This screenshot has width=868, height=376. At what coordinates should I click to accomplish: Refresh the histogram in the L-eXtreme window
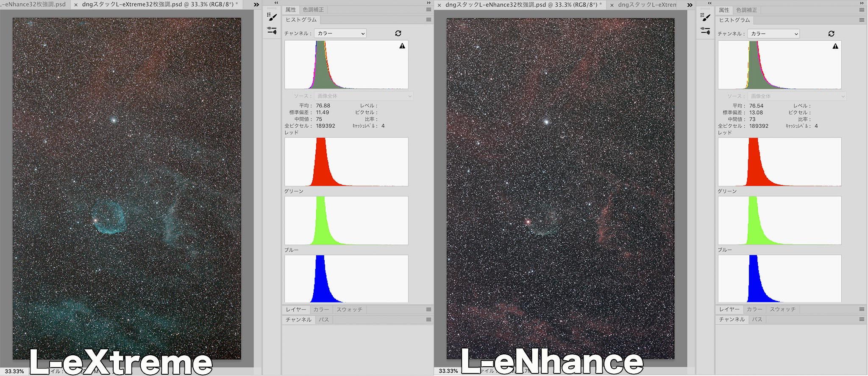pos(398,33)
